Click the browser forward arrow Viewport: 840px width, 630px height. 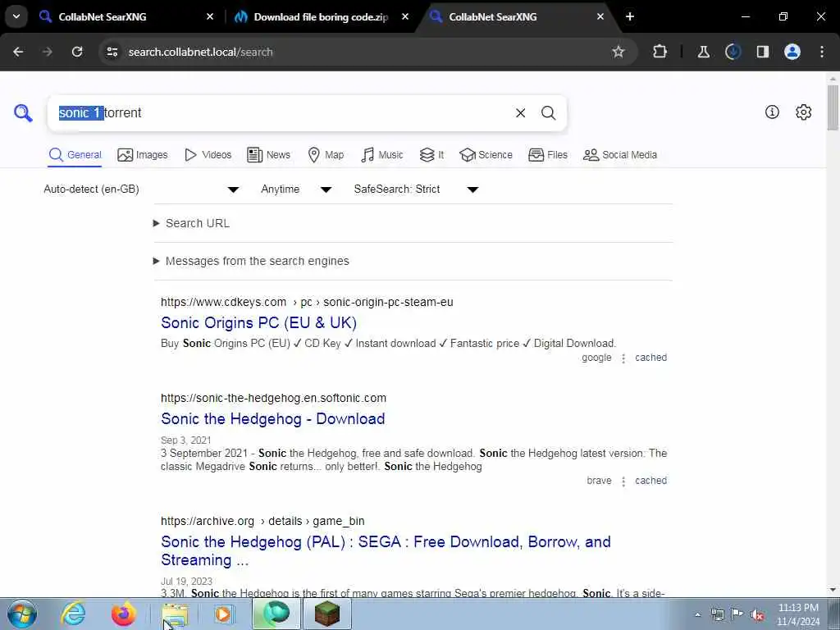coord(48,52)
